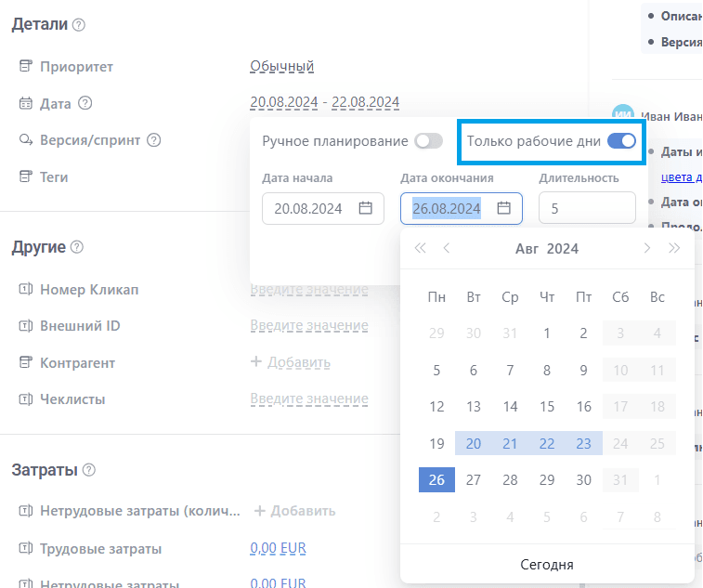Click Добавить link for Контрагент
Viewport: 703px width, 588px height.
point(291,362)
